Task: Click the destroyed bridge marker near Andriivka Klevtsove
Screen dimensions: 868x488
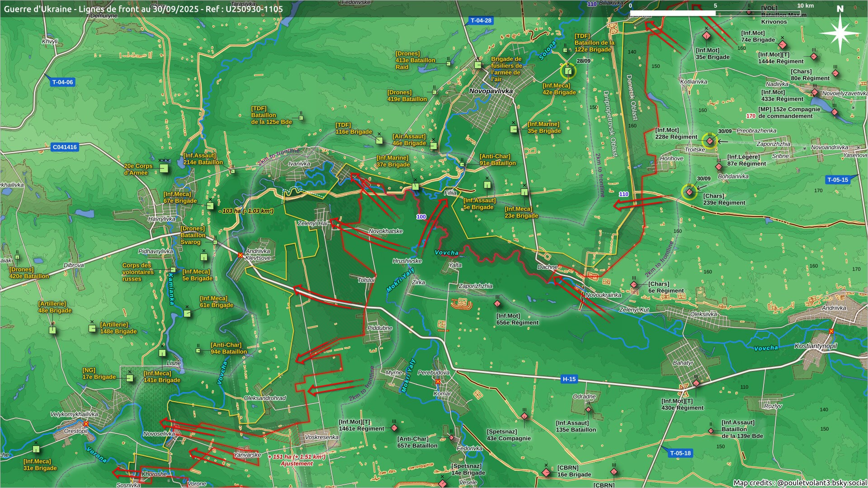Action: tap(240, 255)
